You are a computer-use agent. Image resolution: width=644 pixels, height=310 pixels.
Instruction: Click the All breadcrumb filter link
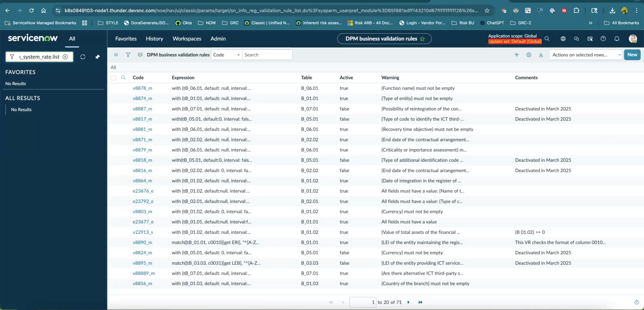113,67
